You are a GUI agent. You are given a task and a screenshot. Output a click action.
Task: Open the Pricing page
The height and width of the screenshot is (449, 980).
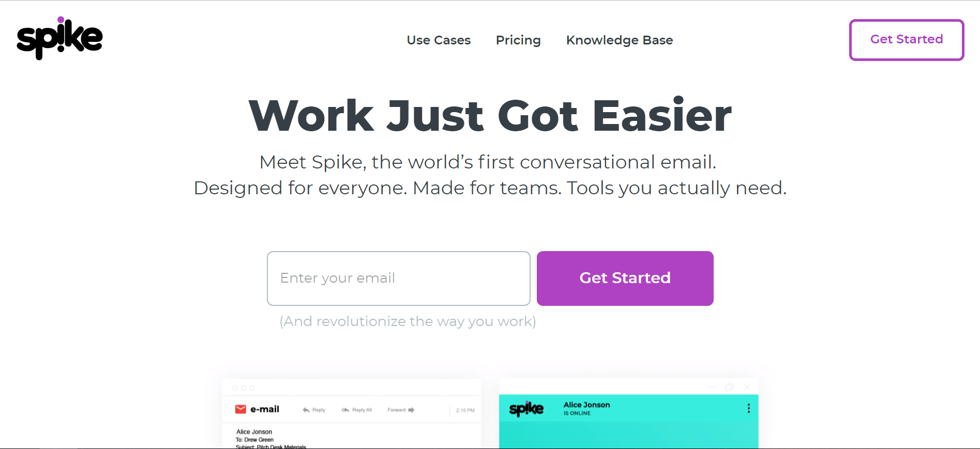tap(518, 40)
